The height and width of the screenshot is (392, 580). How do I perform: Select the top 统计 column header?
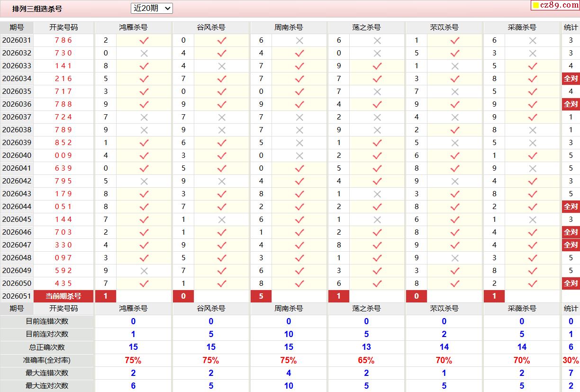coord(571,27)
